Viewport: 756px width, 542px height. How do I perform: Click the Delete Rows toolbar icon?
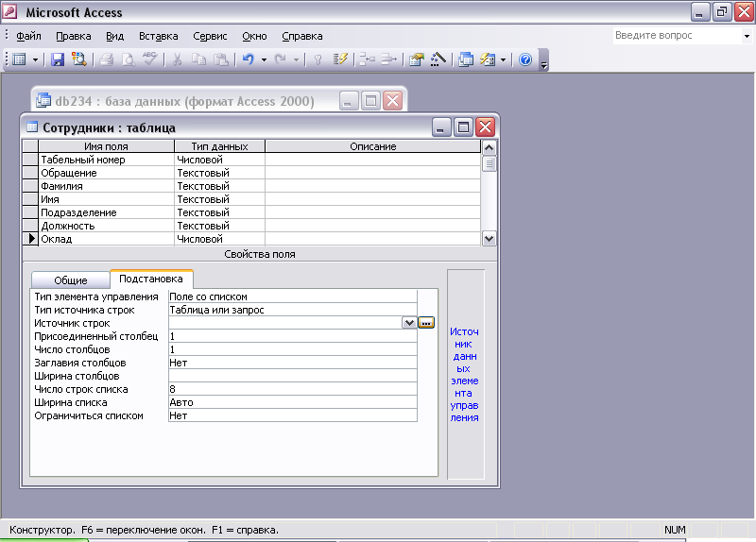388,59
